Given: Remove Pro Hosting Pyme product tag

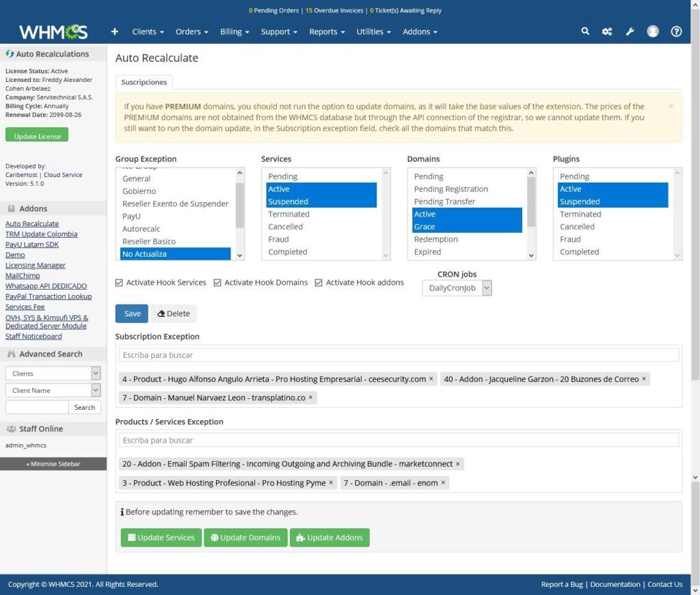Looking at the screenshot, I should [331, 482].
